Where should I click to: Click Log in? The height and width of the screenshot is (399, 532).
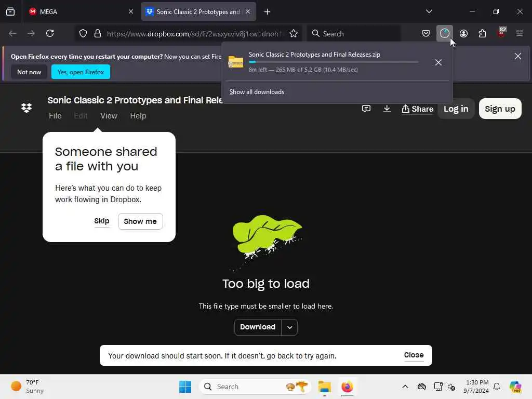point(456,109)
